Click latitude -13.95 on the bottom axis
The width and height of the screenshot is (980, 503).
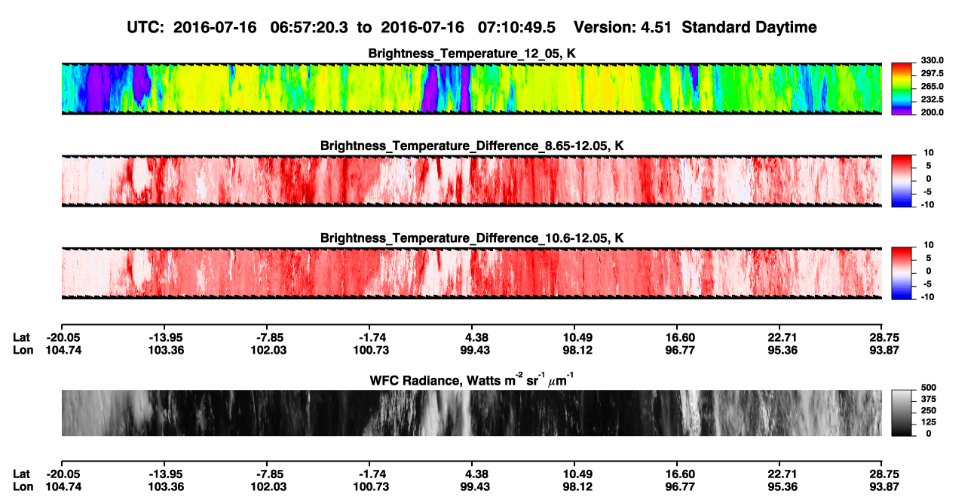click(164, 474)
